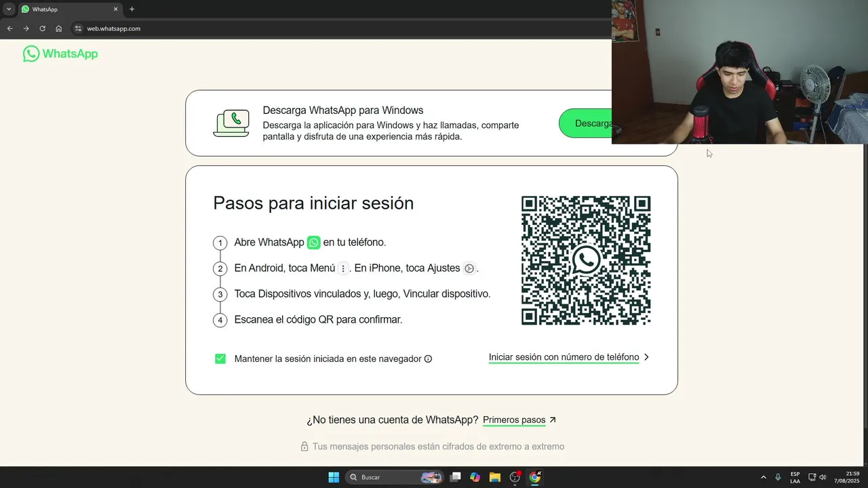Open Copilot from the taskbar
868x488 pixels.
475,477
